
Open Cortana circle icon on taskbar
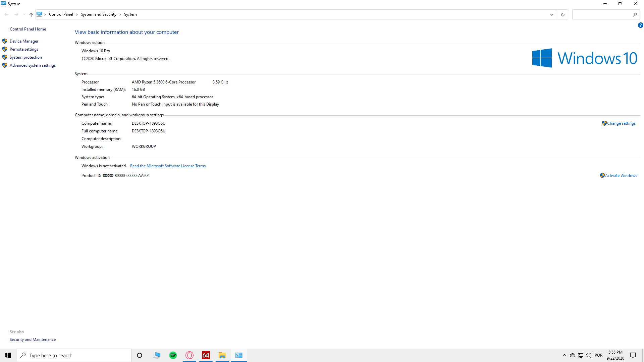point(140,355)
